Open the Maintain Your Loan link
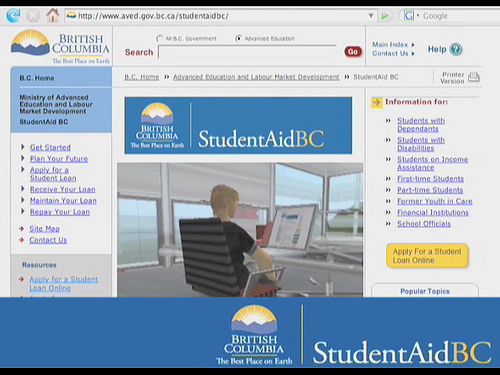500x375 pixels. coord(63,201)
